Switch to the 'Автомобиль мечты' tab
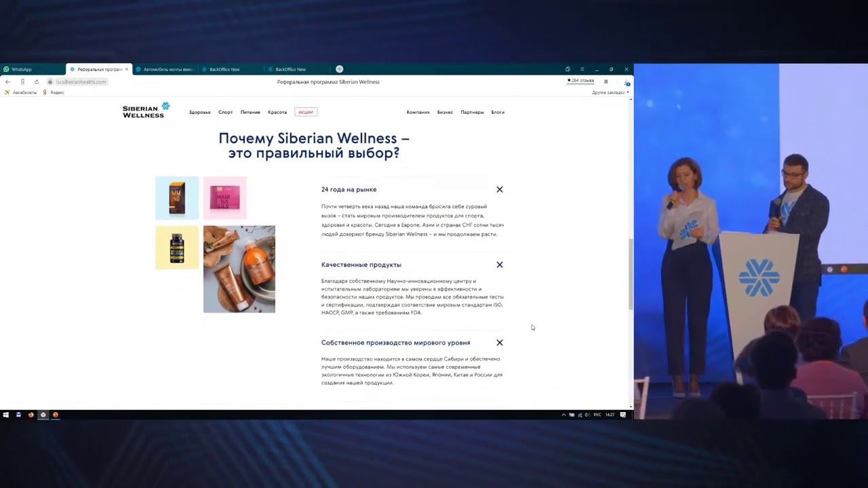The height and width of the screenshot is (488, 868). (x=165, y=69)
